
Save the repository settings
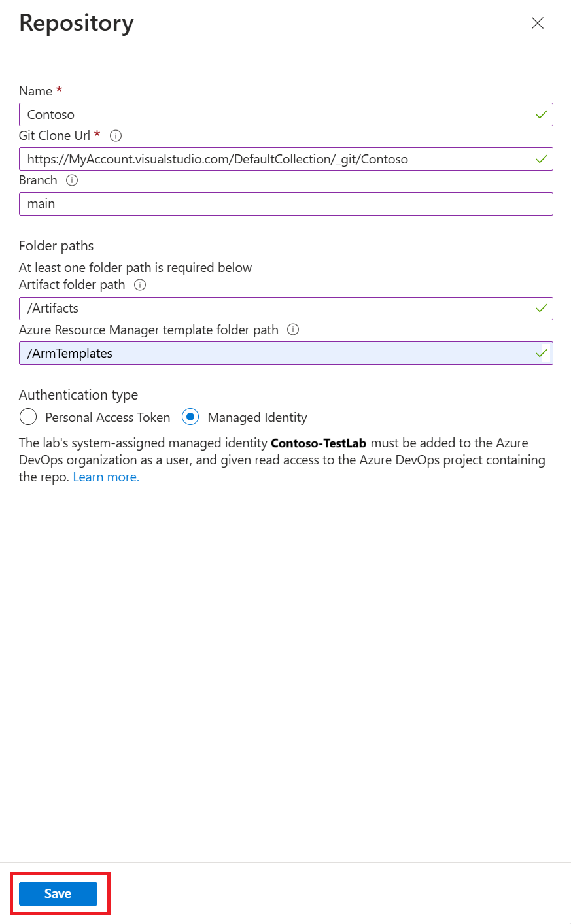click(58, 894)
